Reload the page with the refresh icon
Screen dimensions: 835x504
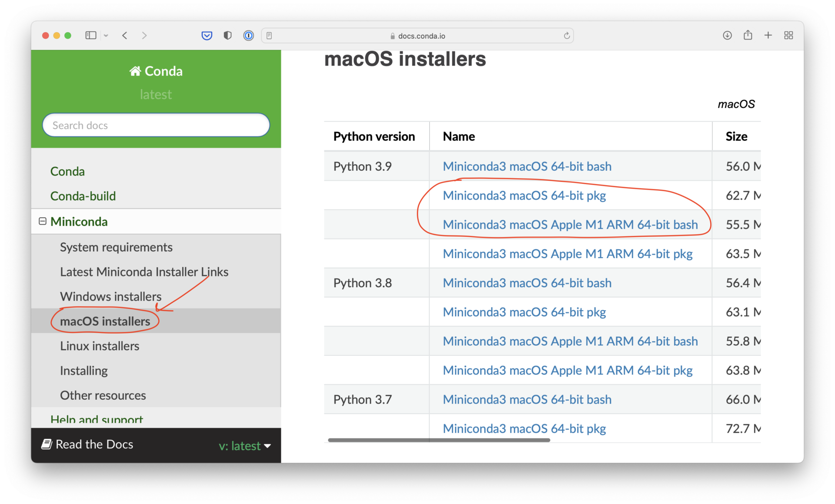[567, 36]
